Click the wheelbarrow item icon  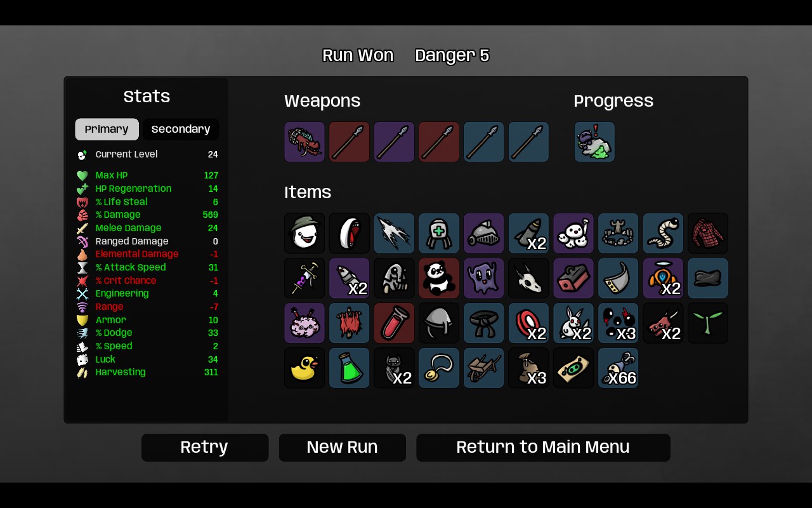(484, 368)
